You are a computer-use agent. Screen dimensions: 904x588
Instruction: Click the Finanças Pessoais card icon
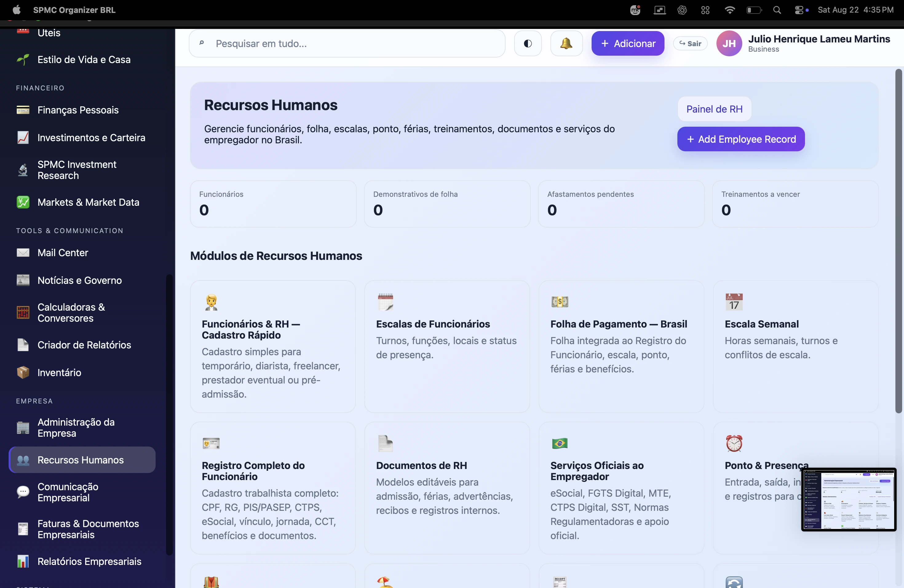23,110
